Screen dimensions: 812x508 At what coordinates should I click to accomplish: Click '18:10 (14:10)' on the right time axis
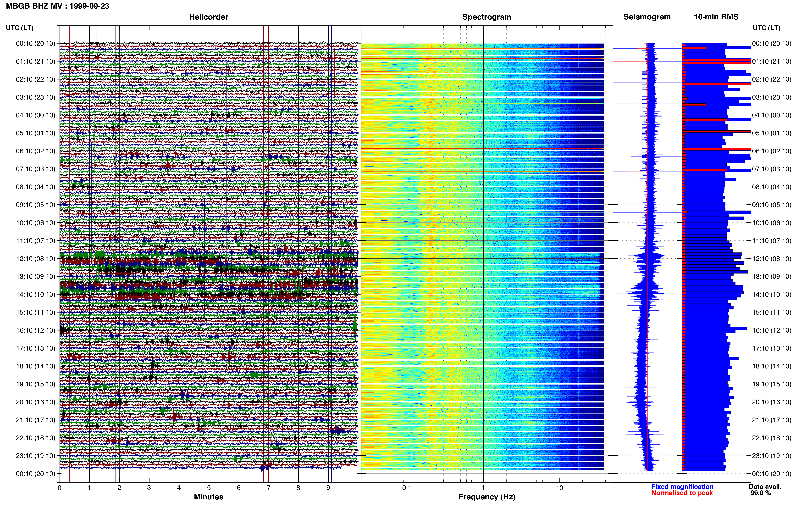tap(772, 366)
